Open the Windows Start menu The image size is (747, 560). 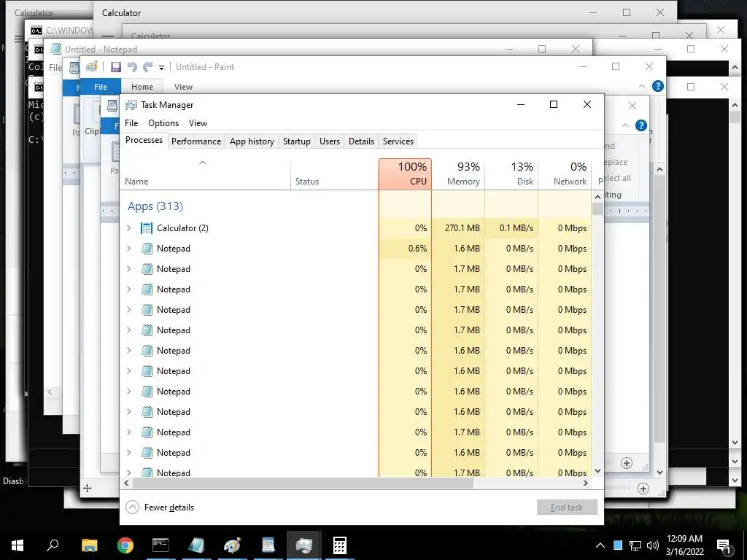tap(18, 545)
